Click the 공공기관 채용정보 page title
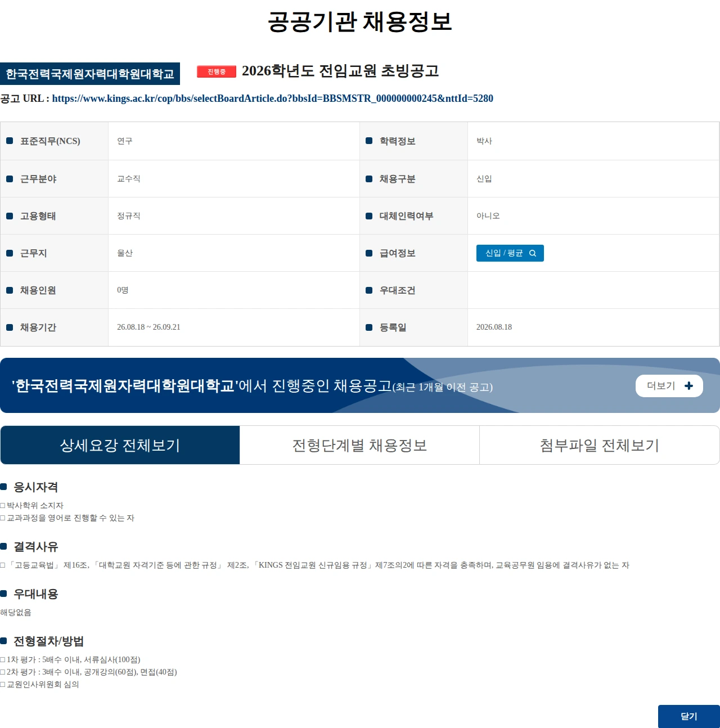 360,21
